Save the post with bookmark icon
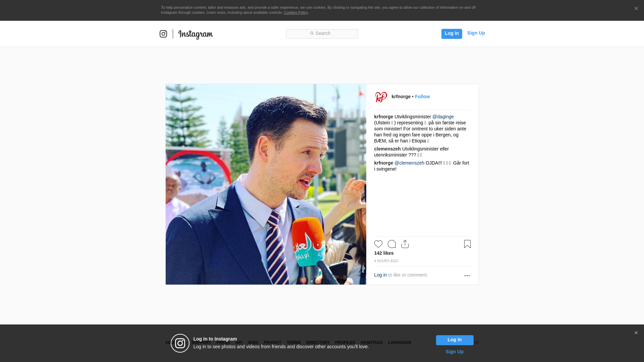644x362 pixels. click(467, 244)
